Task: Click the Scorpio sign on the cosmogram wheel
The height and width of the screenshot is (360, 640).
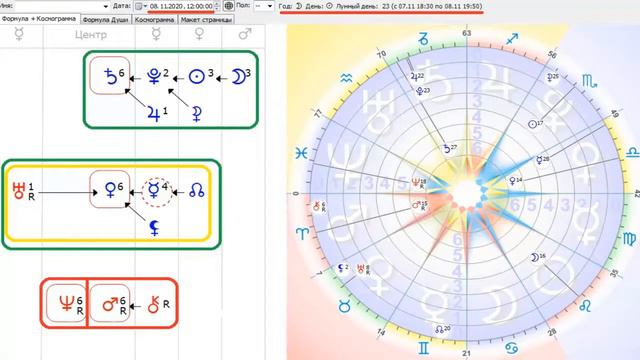Action: 589,80
